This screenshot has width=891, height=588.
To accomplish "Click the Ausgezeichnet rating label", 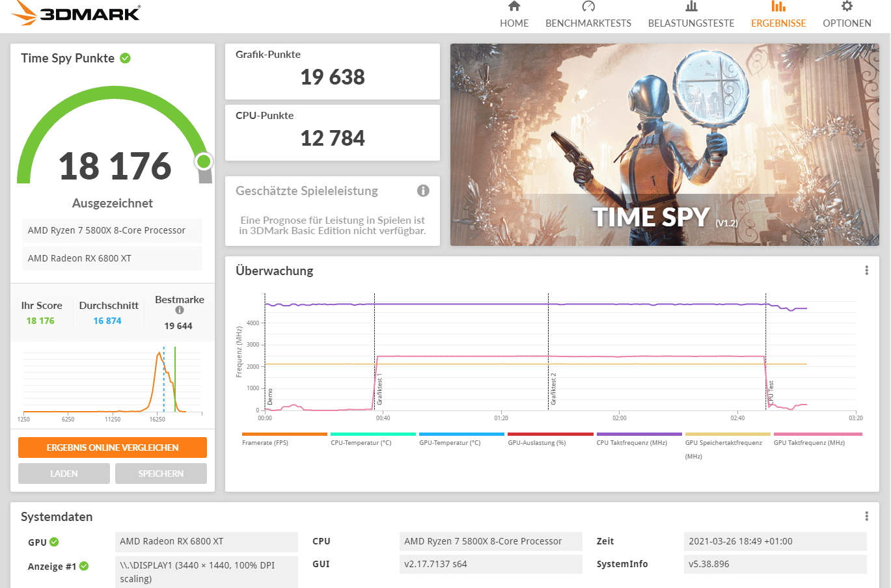I will [x=113, y=203].
